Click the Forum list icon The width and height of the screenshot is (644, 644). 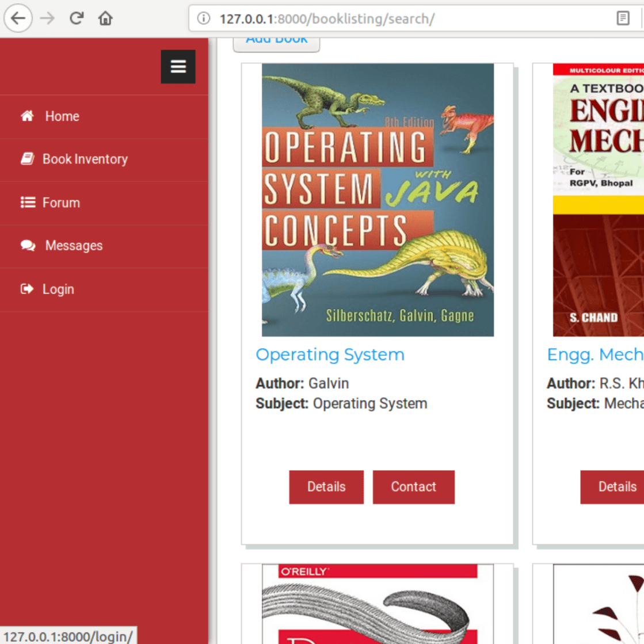point(28,203)
